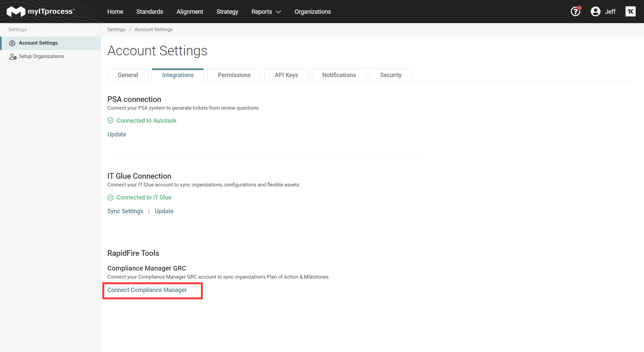This screenshot has height=352, width=644.
Task: Expand the Reports dropdown chevron
Action: pyautogui.click(x=278, y=12)
